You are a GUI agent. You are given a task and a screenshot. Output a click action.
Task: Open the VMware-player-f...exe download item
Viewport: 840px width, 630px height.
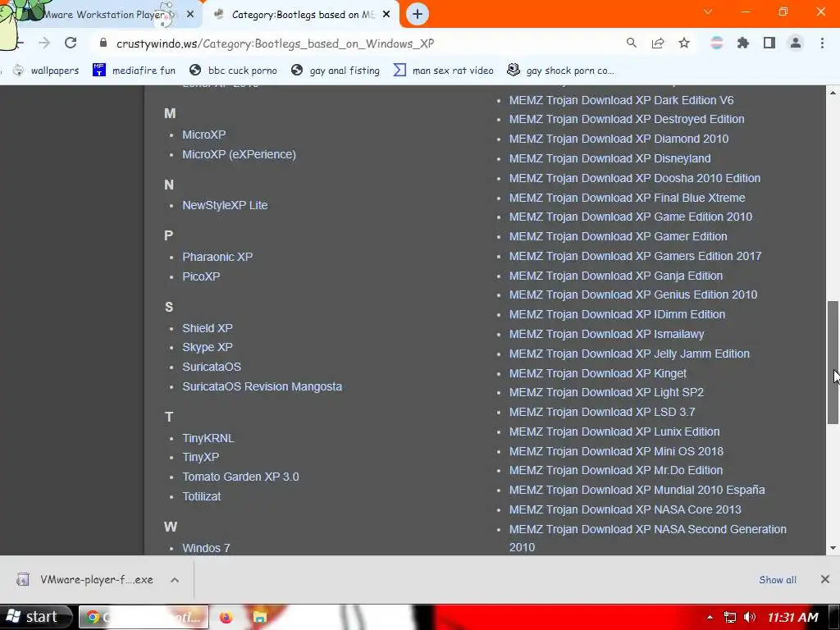pyautogui.click(x=84, y=580)
